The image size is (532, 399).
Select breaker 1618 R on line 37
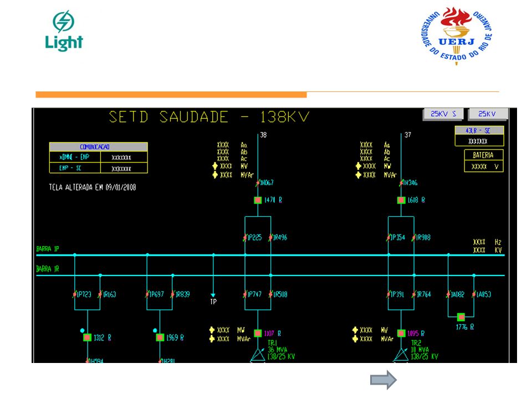click(x=401, y=200)
